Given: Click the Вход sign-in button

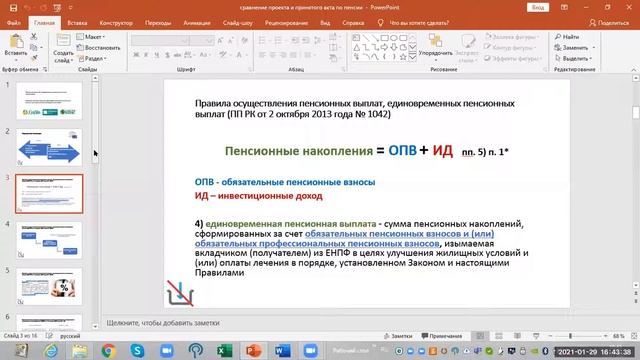Looking at the screenshot, I should (538, 8).
